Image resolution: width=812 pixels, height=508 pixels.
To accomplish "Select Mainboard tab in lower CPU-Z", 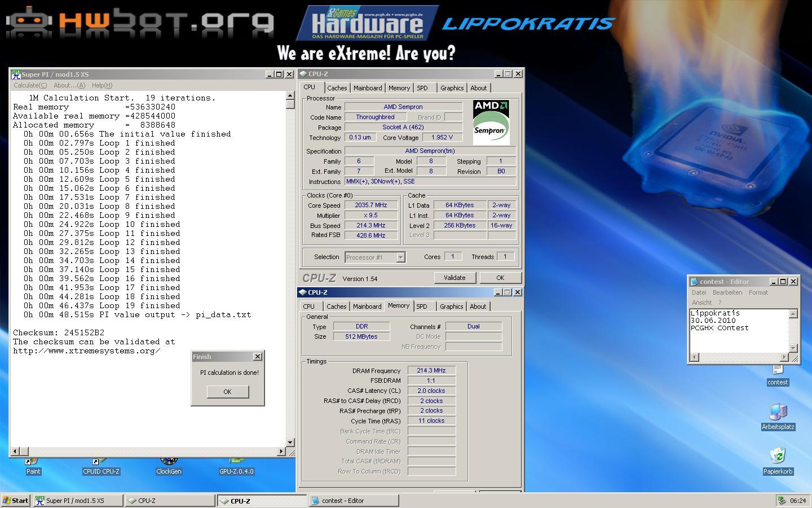I will pyautogui.click(x=367, y=306).
